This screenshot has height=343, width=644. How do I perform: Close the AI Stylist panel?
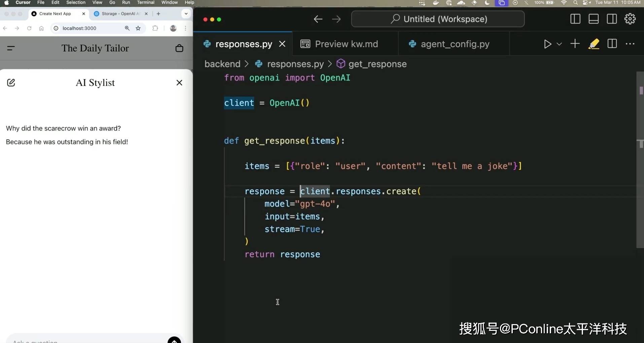pyautogui.click(x=179, y=83)
